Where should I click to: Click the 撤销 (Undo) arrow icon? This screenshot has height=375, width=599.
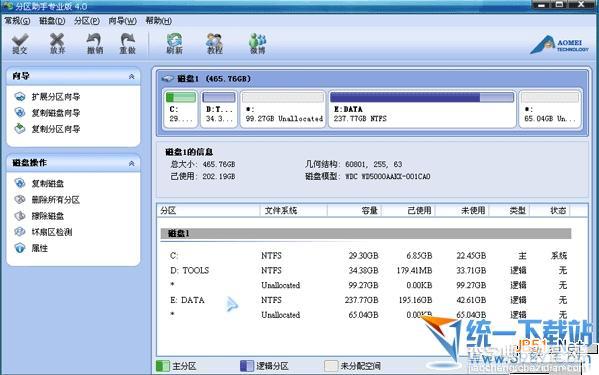coord(94,39)
